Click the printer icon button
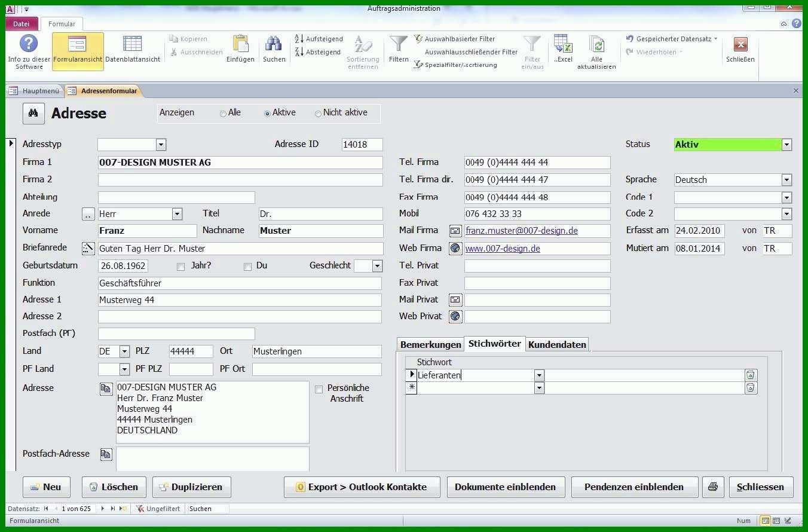 (x=712, y=487)
